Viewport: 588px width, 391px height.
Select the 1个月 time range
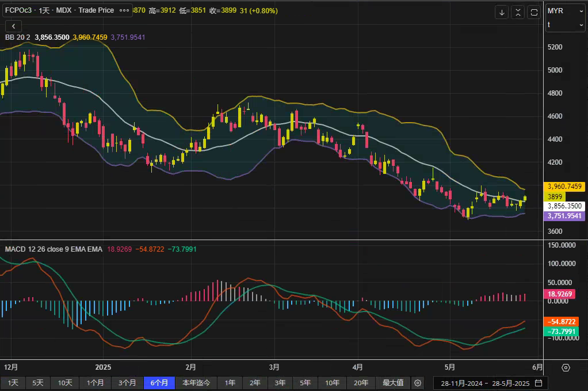pos(96,383)
